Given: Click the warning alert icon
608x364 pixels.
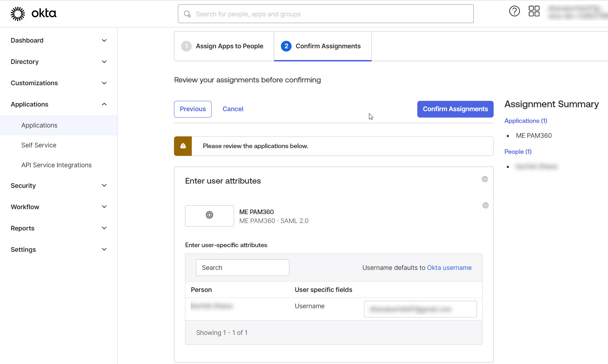Looking at the screenshot, I should (183, 146).
